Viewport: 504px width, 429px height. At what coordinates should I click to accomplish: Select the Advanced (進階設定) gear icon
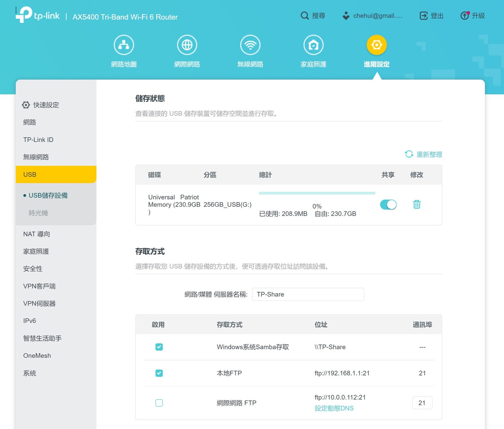(376, 45)
